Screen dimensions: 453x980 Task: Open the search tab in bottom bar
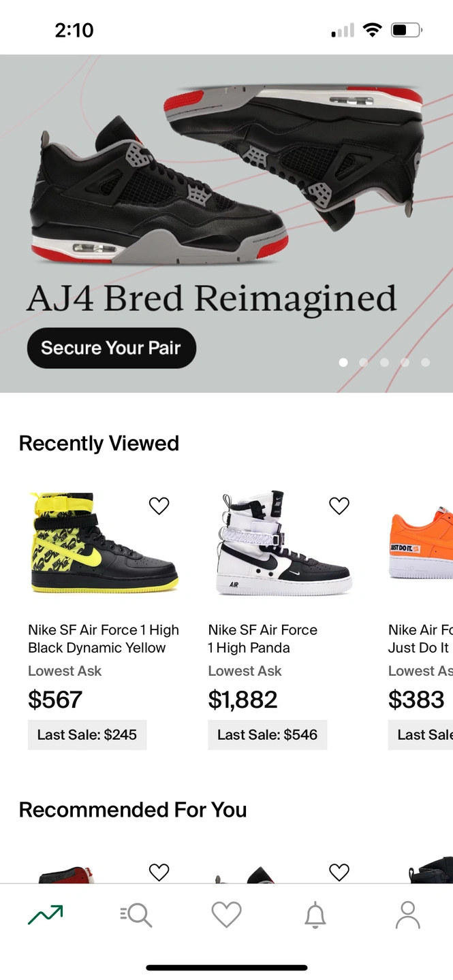point(136,915)
